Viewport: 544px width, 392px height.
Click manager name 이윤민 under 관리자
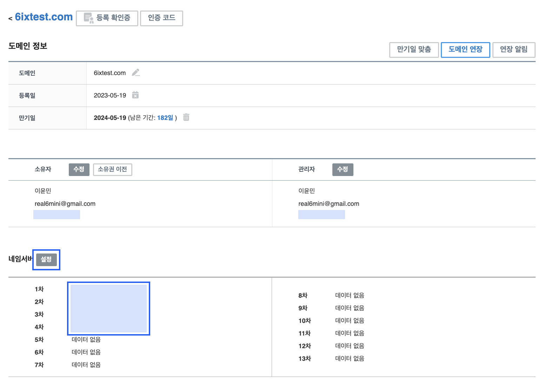point(307,191)
